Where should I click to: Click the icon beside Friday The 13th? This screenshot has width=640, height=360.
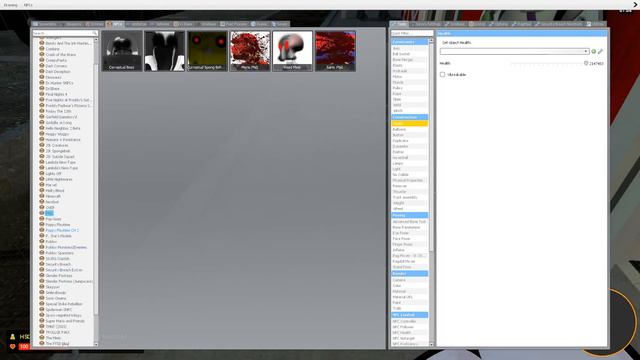click(x=42, y=111)
